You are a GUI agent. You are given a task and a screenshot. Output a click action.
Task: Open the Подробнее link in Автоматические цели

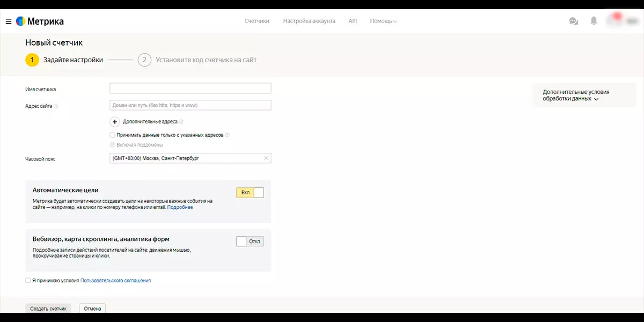tap(180, 207)
